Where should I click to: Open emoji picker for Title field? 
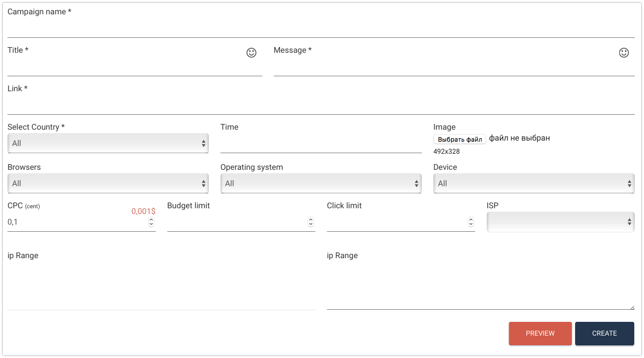251,53
